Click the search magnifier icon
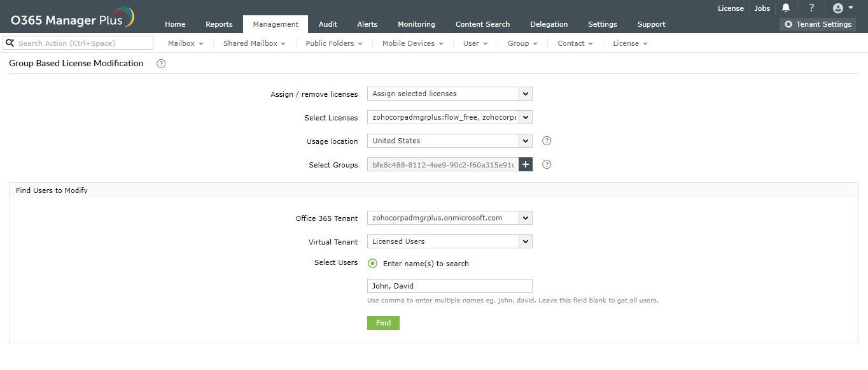Image resolution: width=868 pixels, height=370 pixels. click(10, 43)
